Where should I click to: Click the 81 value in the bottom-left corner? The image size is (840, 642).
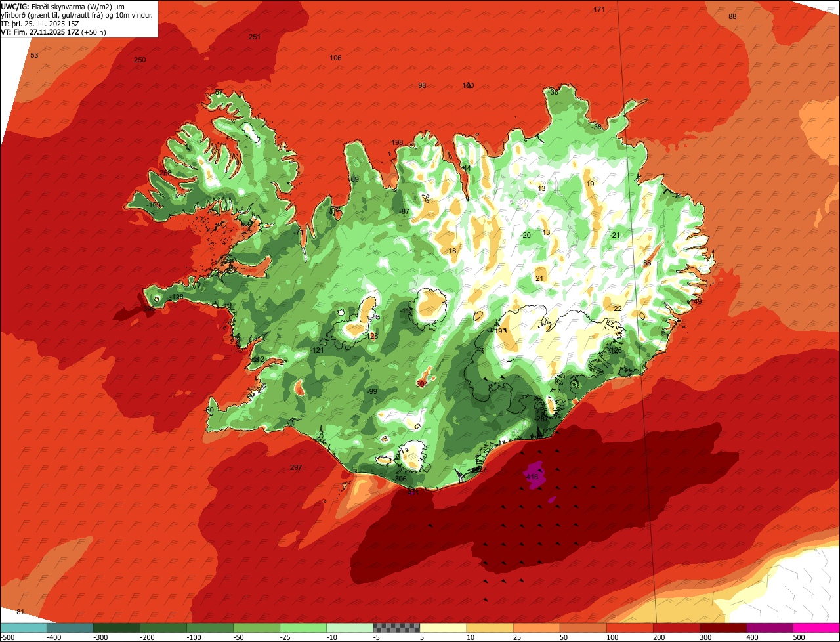coord(20,612)
